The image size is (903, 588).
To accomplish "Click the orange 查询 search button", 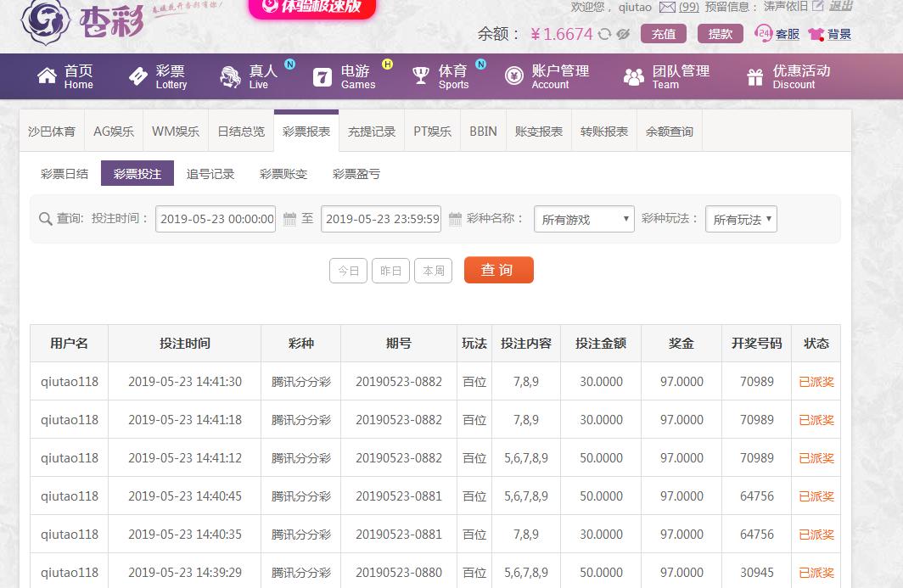I will 499,270.
